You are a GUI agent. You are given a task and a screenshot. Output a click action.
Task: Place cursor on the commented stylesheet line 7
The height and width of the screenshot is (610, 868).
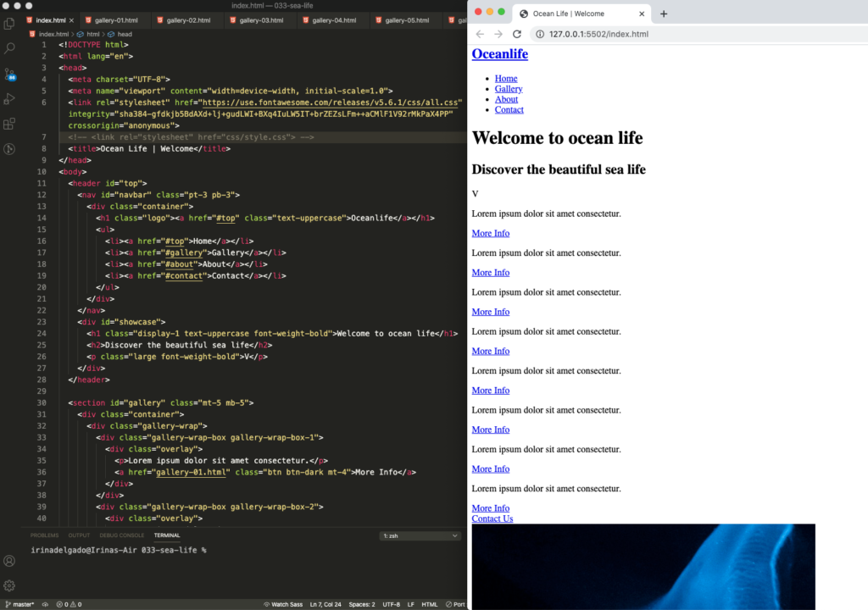coord(191,137)
